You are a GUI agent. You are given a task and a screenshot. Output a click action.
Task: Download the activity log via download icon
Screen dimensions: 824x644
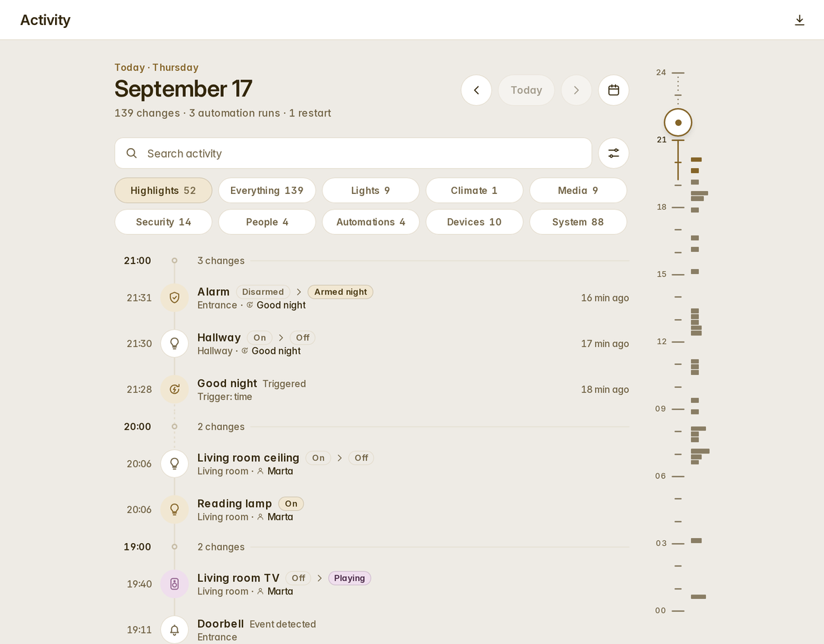[799, 20]
